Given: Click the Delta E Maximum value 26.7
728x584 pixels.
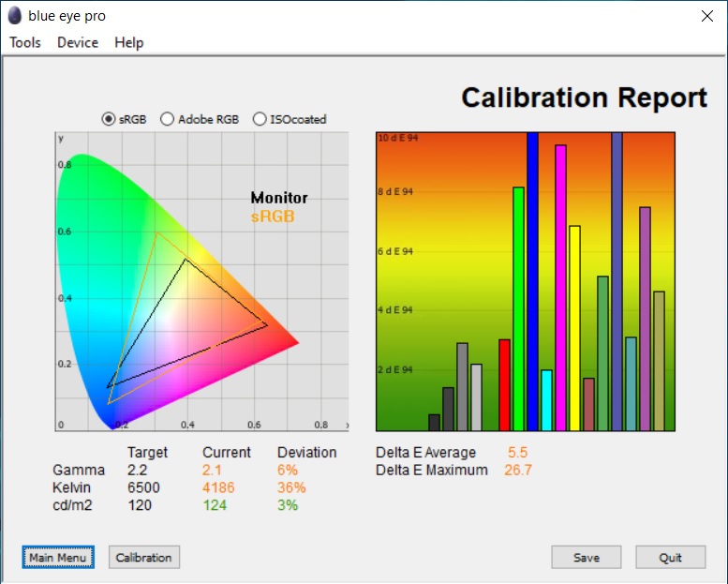Looking at the screenshot, I should click(518, 470).
